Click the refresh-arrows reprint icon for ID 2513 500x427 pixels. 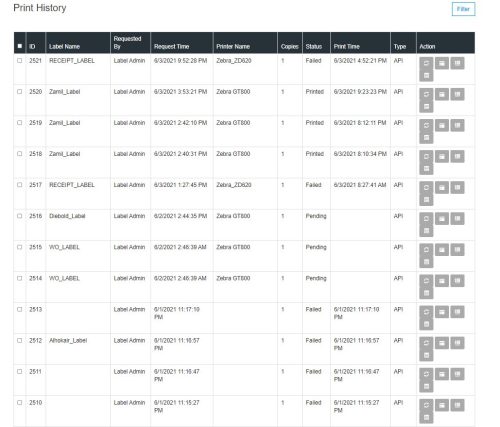(426, 312)
